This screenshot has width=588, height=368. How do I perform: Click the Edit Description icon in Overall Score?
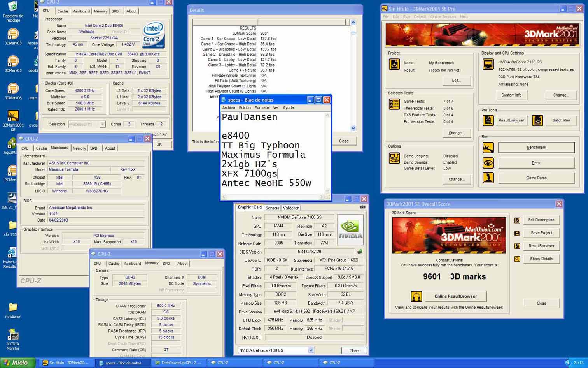click(x=517, y=220)
